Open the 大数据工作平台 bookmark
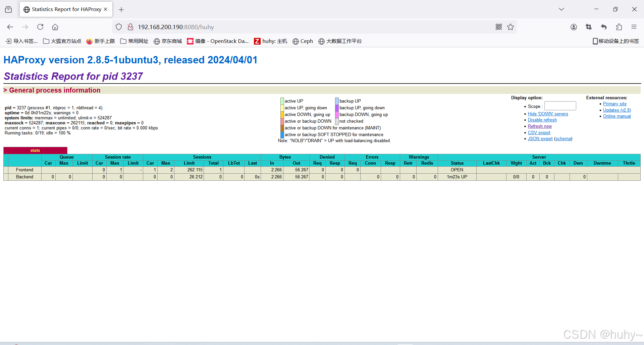Screen dimensions: 644x345 340,41
